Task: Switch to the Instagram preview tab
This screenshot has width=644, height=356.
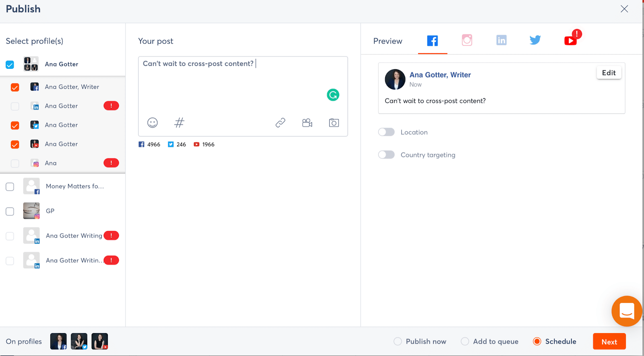Action: coord(467,40)
